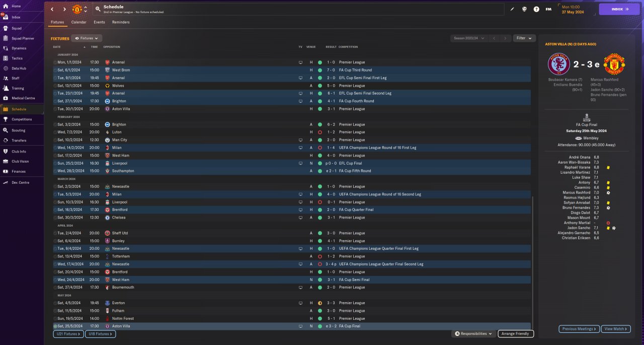
Task: Click the Schedule search bar field
Action: pos(298,9)
